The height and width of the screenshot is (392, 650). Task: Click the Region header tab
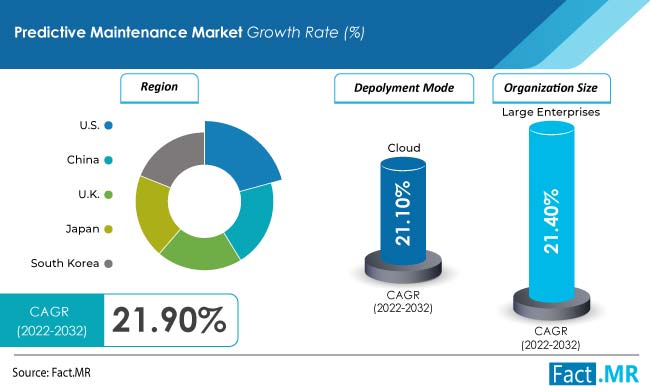159,87
